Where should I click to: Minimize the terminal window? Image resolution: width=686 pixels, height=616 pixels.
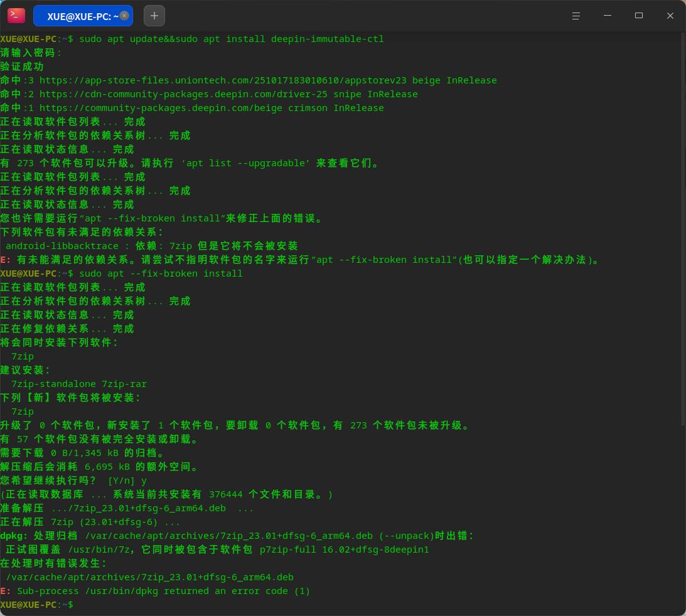coord(608,16)
